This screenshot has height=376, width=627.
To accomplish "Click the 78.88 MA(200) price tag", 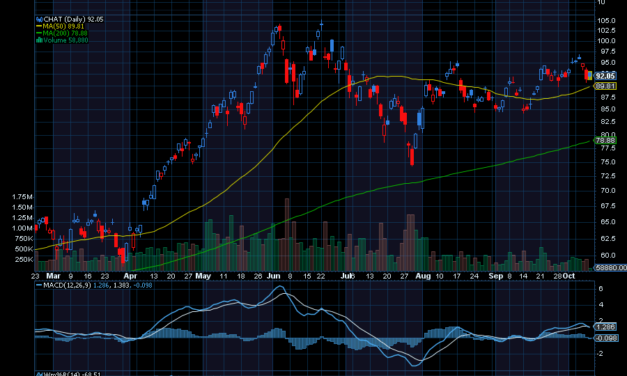I will tap(605, 140).
